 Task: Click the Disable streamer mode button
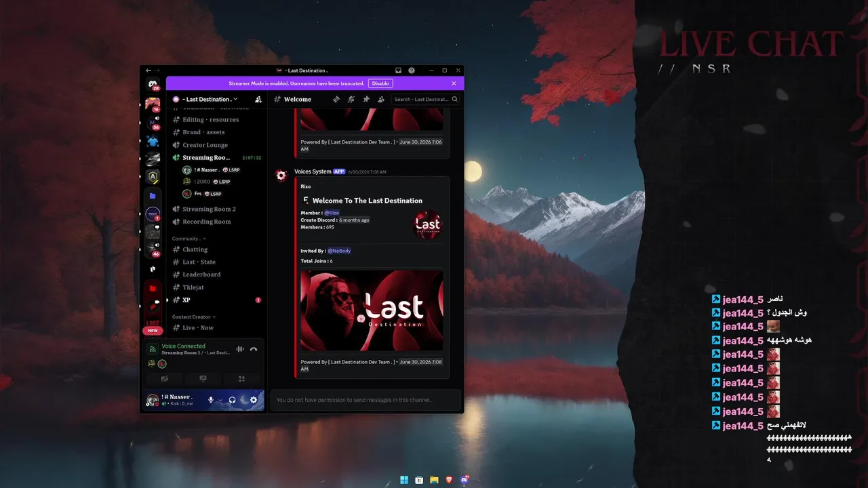(x=380, y=83)
